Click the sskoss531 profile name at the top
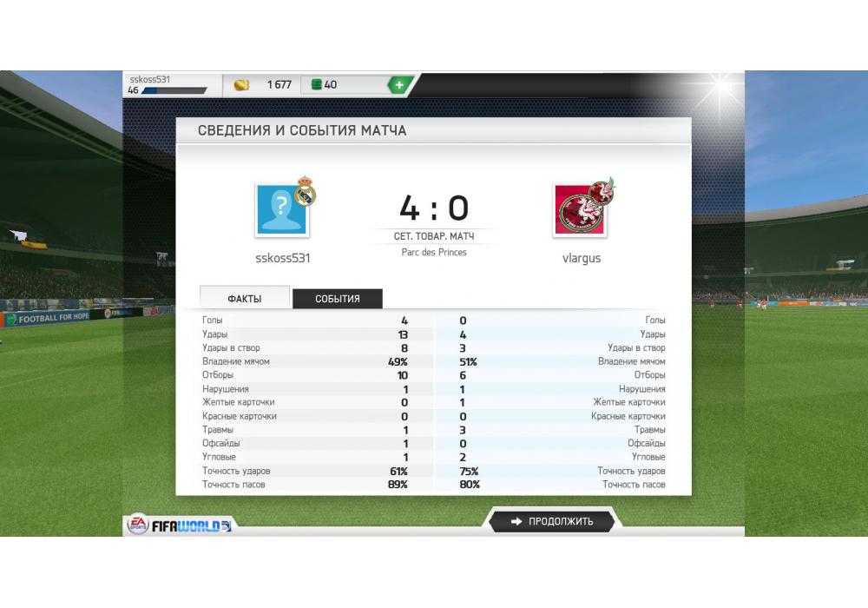 (x=150, y=79)
